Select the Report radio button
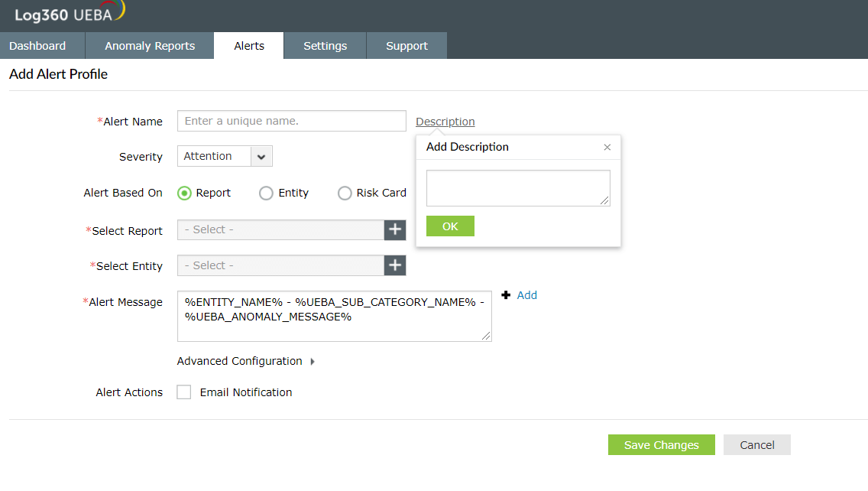This screenshot has width=868, height=491. [184, 193]
